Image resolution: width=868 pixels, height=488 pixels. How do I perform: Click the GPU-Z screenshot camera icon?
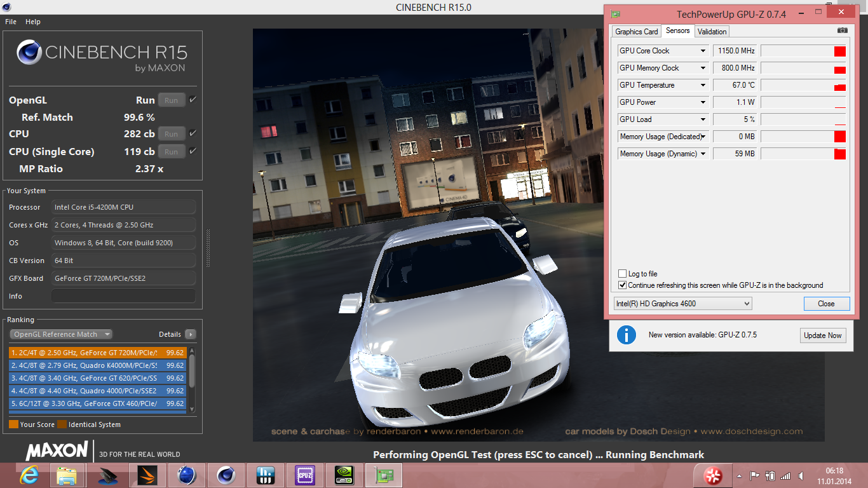click(842, 30)
